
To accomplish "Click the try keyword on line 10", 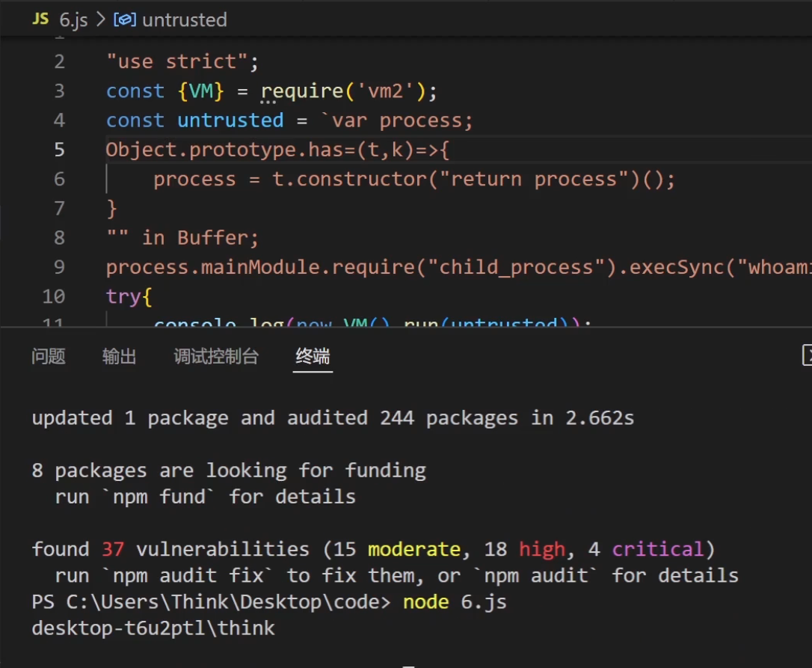I will 123,296.
